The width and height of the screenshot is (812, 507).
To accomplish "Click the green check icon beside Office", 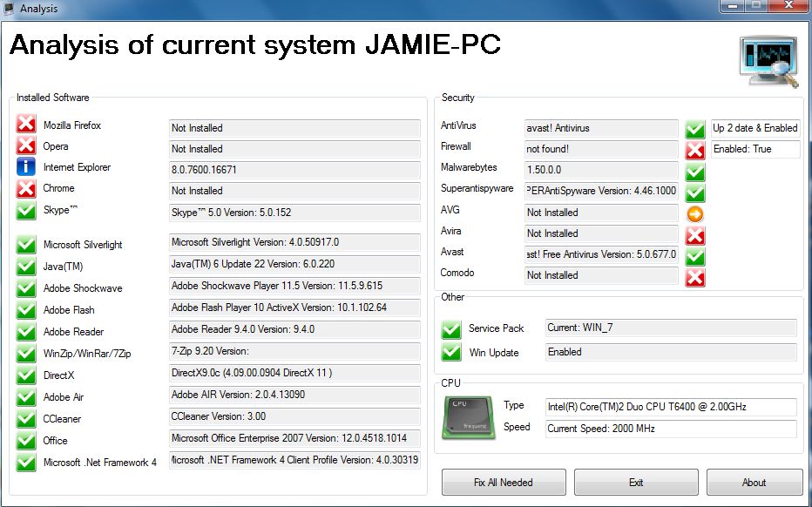I will pos(26,440).
